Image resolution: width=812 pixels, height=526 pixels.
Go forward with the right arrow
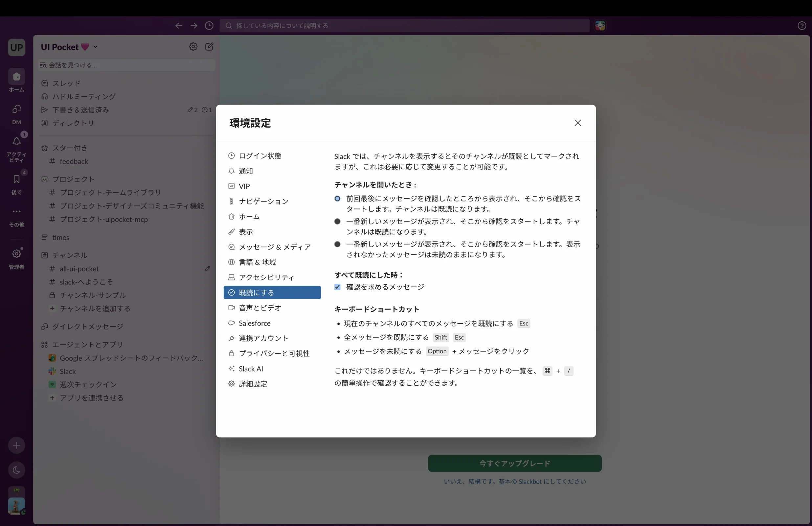[194, 26]
